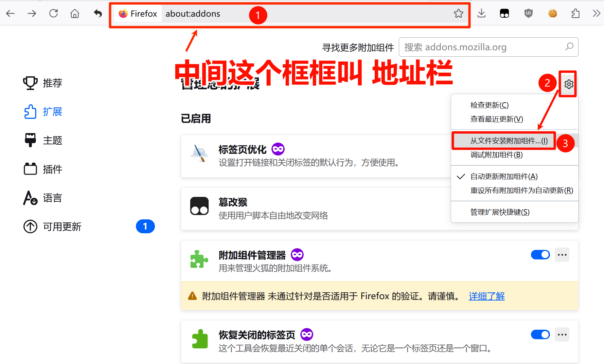Viewport: 604px width, 364px height.
Task: Open the 插件 (Plugins) section
Action: [52, 169]
